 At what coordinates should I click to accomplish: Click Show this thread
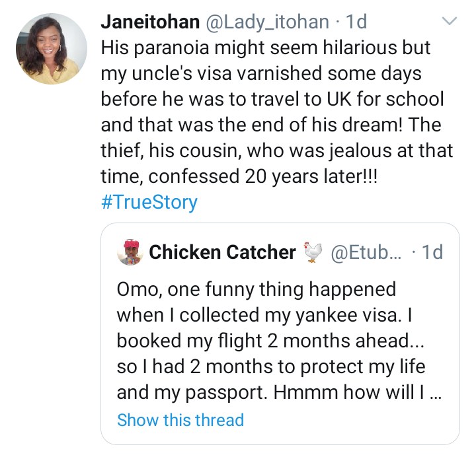point(180,419)
